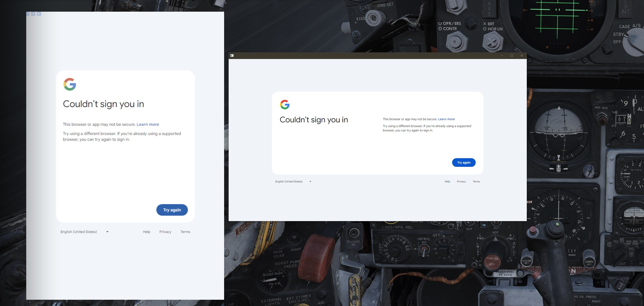Open the Terms link in the right window footer
The height and width of the screenshot is (306, 644).
[x=476, y=182]
